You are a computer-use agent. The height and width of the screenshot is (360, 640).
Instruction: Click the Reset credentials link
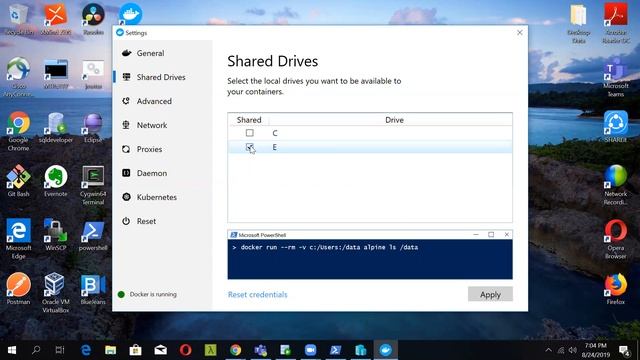pos(258,295)
